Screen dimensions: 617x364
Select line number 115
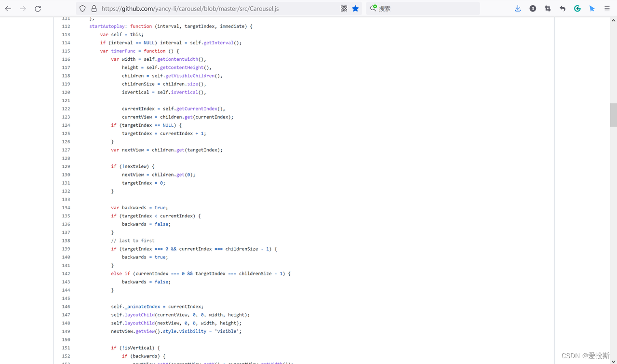coord(66,51)
